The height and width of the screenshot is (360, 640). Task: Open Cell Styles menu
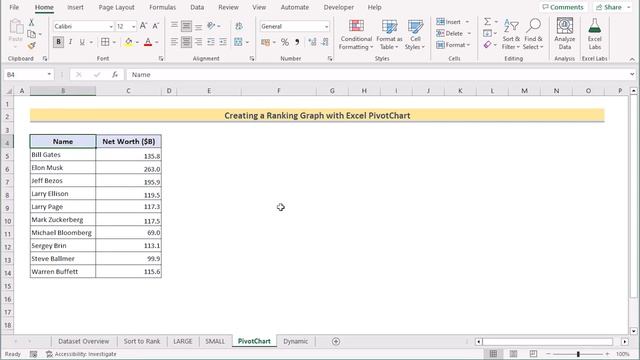click(415, 34)
